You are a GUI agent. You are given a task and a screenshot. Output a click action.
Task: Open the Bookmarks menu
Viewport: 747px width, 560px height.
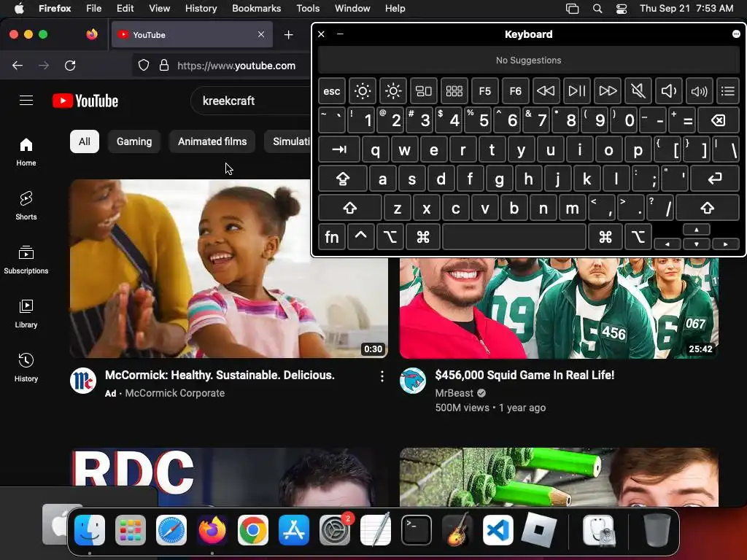click(256, 8)
